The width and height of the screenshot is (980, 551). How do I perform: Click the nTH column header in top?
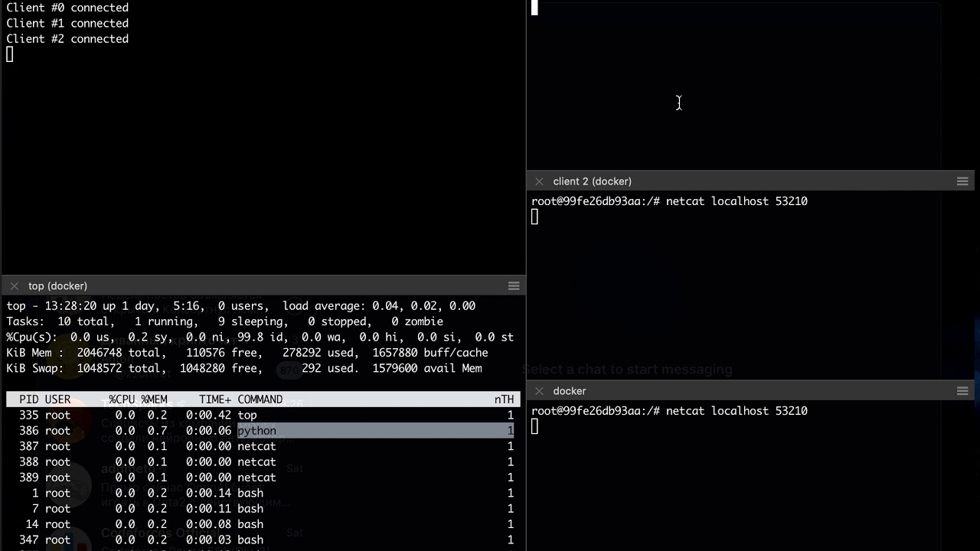(x=504, y=399)
